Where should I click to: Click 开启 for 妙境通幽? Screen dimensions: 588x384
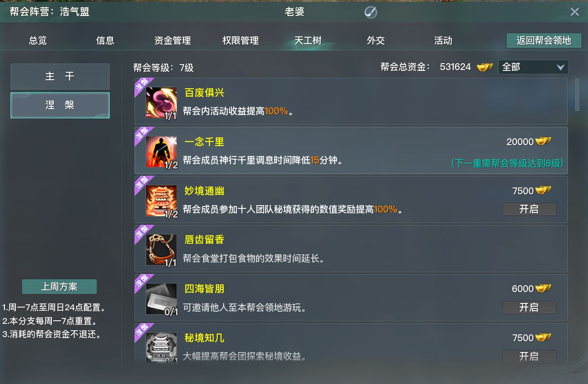point(529,209)
